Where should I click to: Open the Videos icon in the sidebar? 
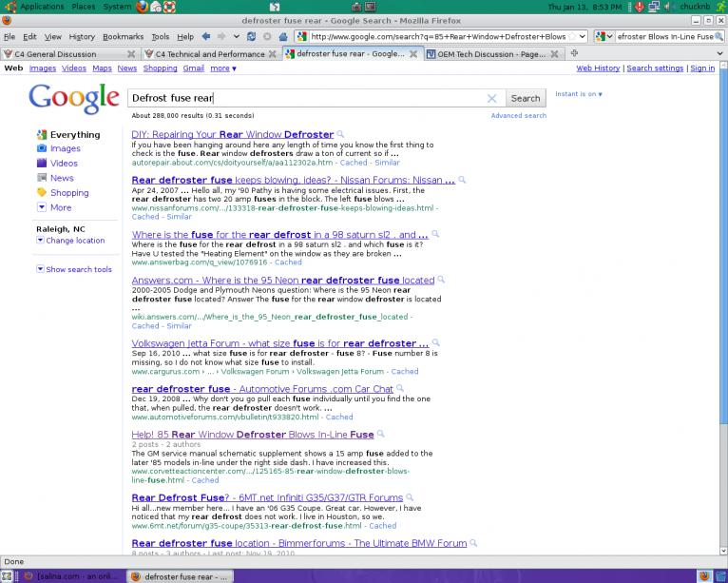[x=42, y=163]
